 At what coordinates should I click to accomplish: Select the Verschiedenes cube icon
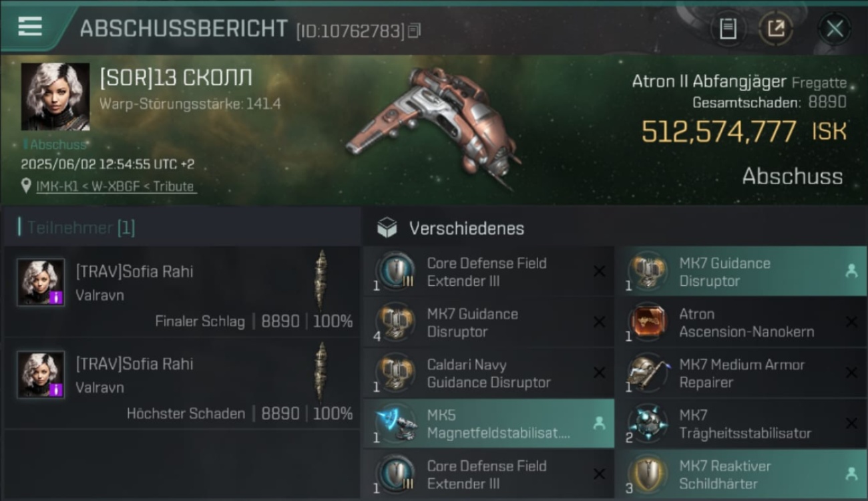coord(387,228)
